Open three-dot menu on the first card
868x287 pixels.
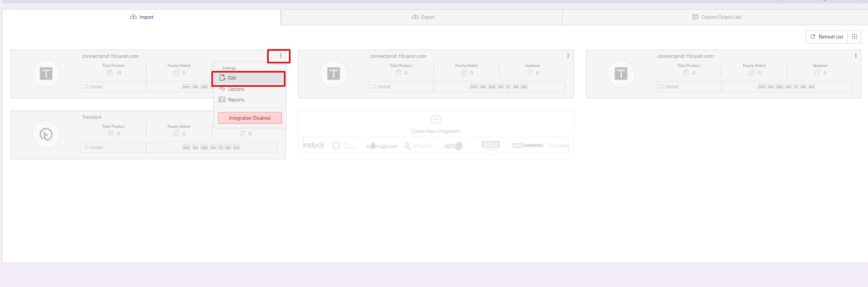[280, 56]
